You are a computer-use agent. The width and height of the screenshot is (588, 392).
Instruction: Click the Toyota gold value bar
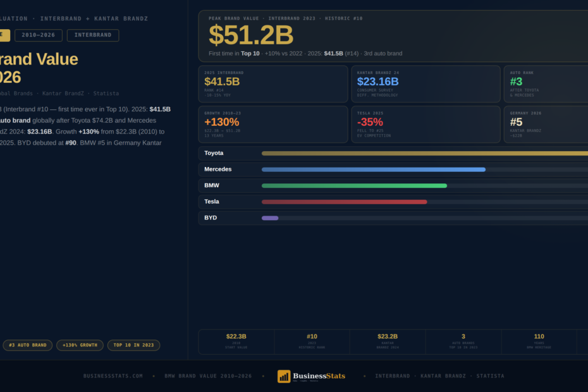tap(425, 154)
